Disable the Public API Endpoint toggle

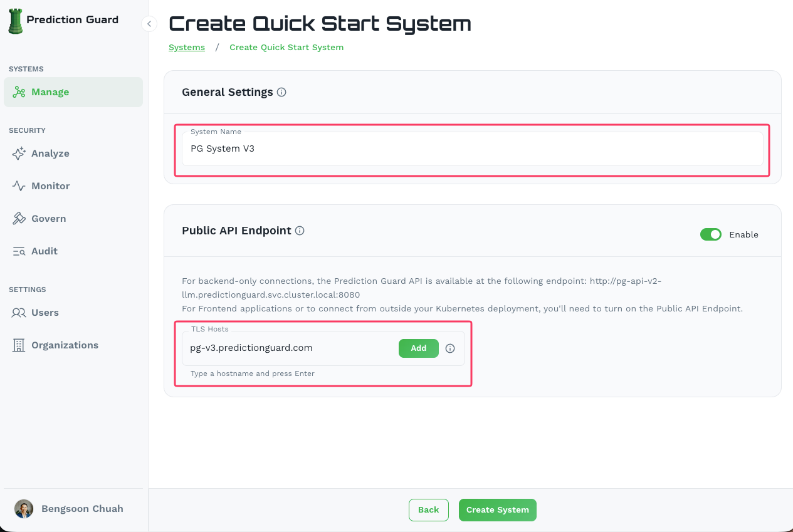(711, 234)
